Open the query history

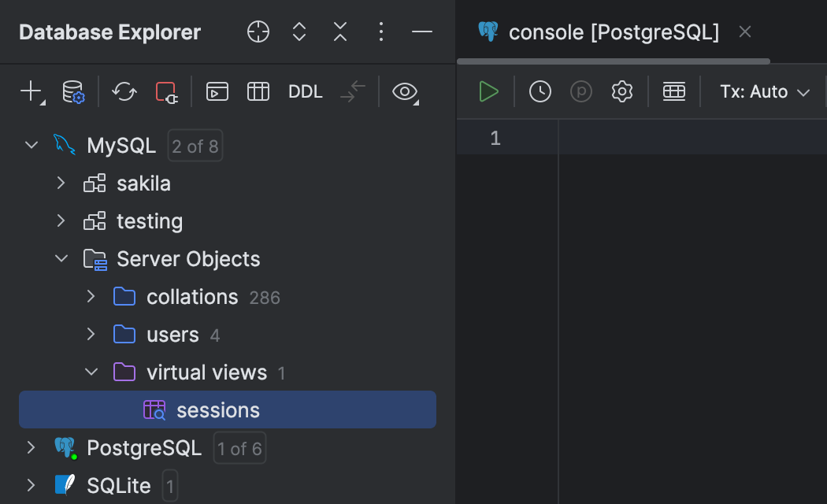coord(540,91)
